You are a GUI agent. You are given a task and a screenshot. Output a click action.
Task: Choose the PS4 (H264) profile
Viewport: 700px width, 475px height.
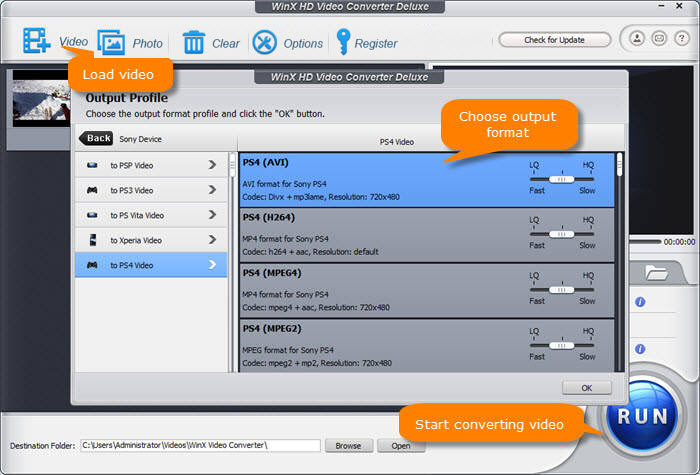coord(427,235)
